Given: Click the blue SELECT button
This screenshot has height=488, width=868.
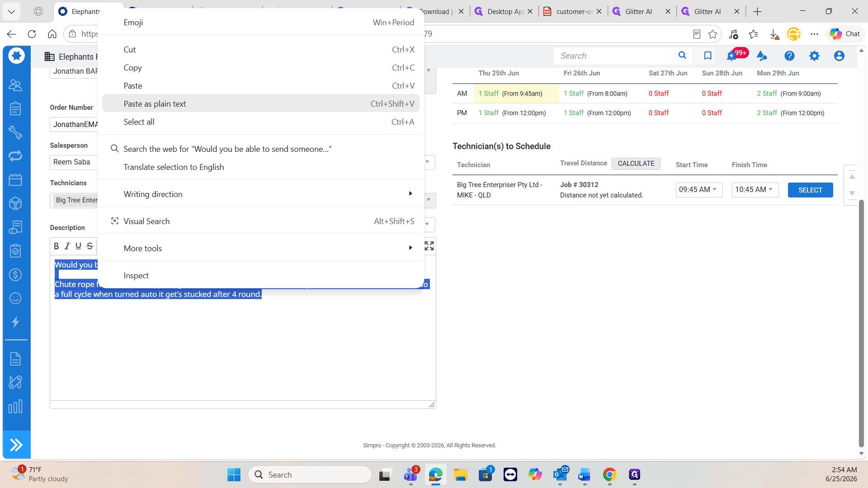Looking at the screenshot, I should (810, 190).
